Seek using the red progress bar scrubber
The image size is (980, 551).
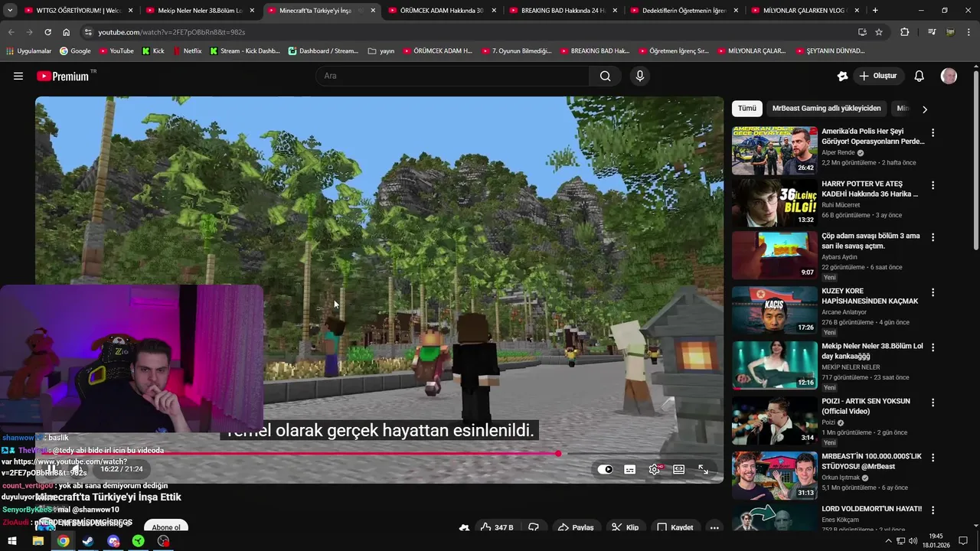[558, 454]
